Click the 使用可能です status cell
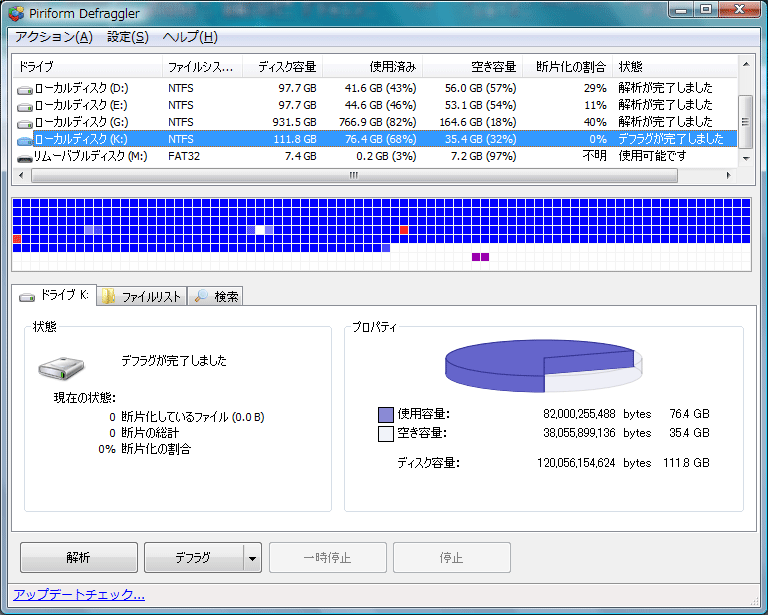 pos(652,156)
